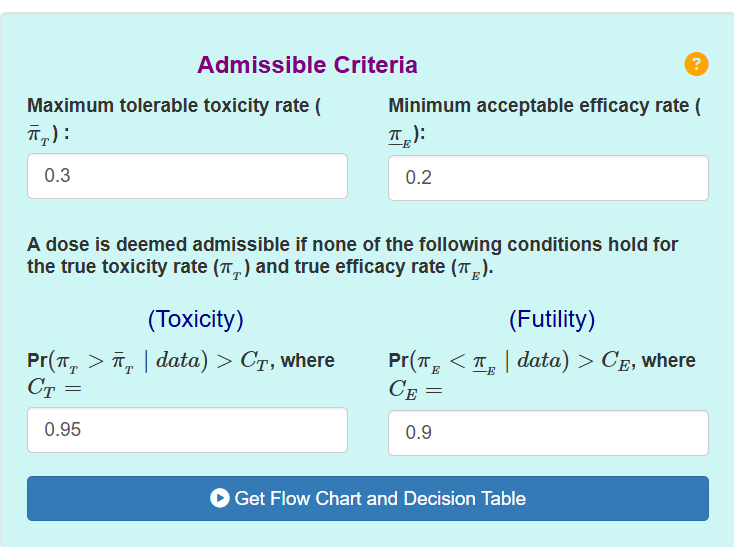Focus the maximum tolerable toxicity rate field
The width and height of the screenshot is (734, 547).
click(187, 176)
